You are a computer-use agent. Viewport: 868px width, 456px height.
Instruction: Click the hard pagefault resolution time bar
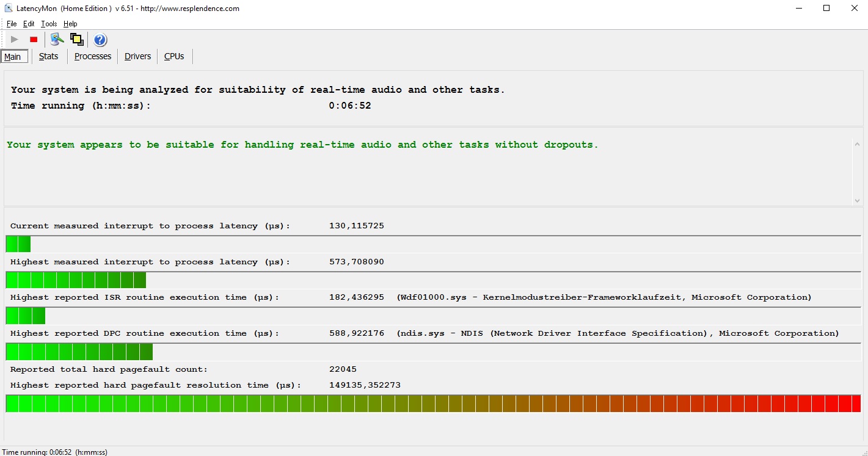433,404
